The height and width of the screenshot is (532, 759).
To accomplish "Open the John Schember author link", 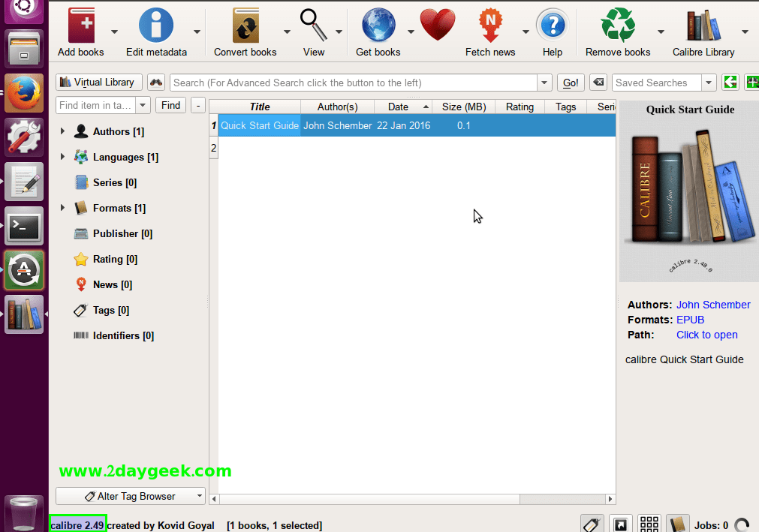I will pos(713,305).
